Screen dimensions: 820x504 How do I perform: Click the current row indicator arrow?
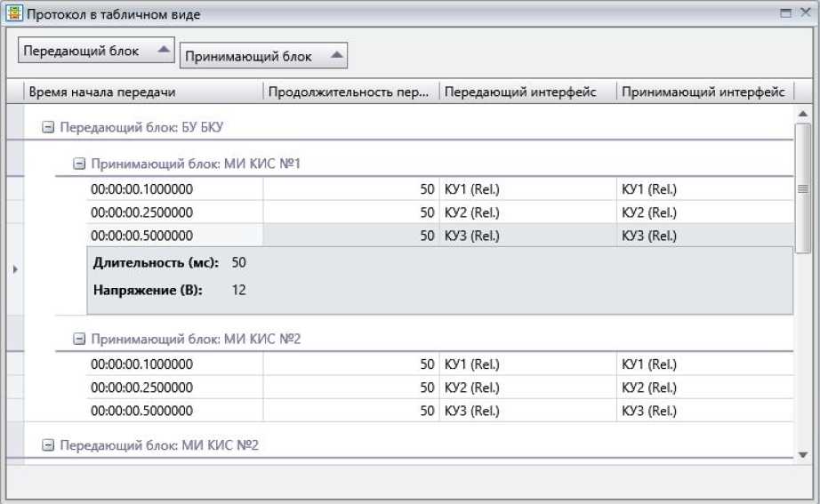pyautogui.click(x=15, y=269)
